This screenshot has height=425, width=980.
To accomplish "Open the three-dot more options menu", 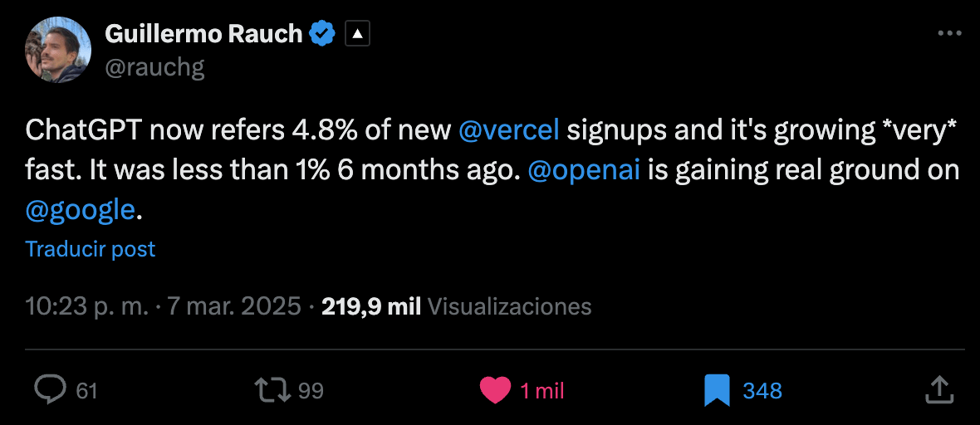I will (x=949, y=34).
